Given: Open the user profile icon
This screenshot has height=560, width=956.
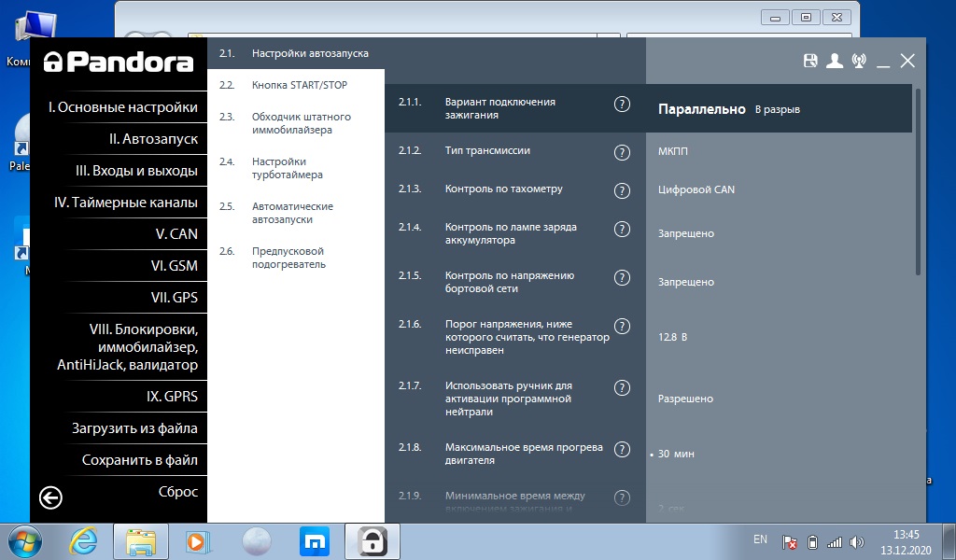Looking at the screenshot, I should (835, 61).
